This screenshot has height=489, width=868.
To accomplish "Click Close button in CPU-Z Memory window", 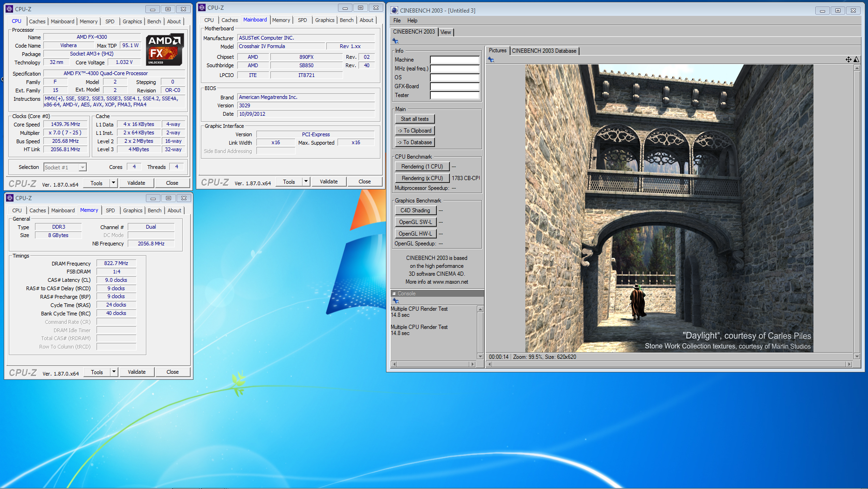I will point(172,372).
